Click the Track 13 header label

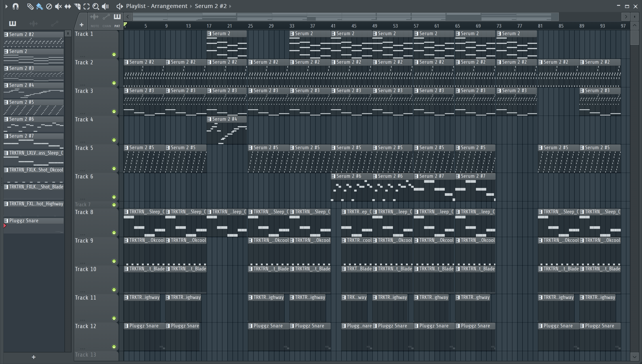point(86,355)
